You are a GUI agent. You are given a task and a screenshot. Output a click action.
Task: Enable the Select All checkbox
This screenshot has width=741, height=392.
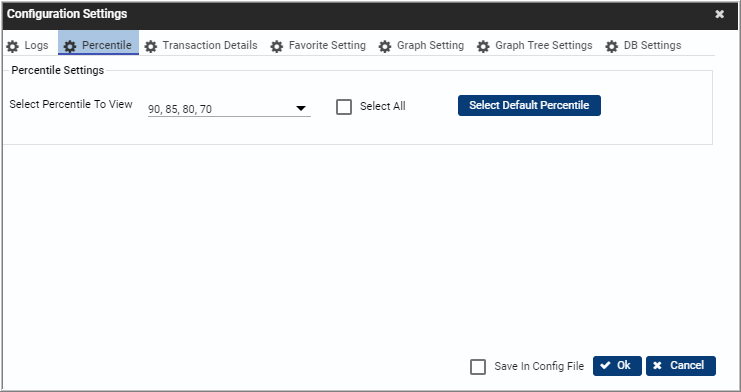tap(344, 107)
